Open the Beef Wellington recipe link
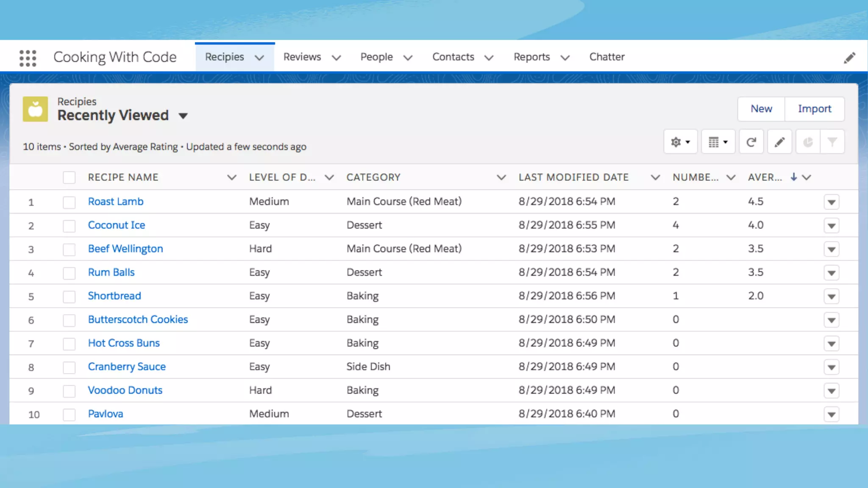The height and width of the screenshot is (488, 868). tap(125, 249)
